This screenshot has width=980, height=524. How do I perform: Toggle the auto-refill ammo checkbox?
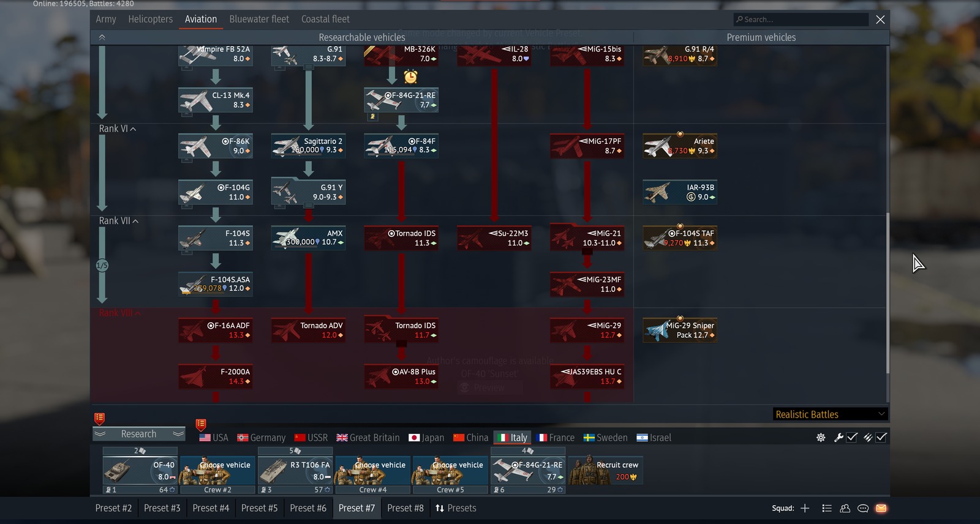point(881,438)
